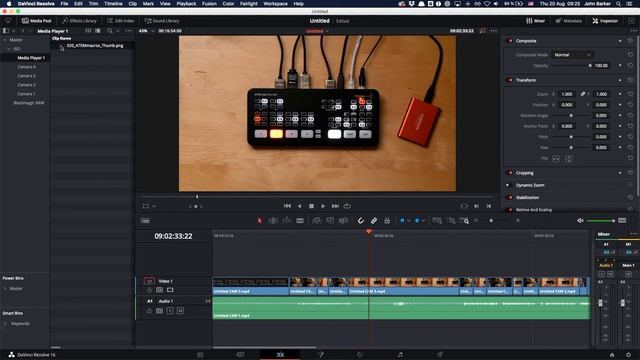This screenshot has width=640, height=360.
Task: Activate the trim edit mode tool
Action: (273, 220)
